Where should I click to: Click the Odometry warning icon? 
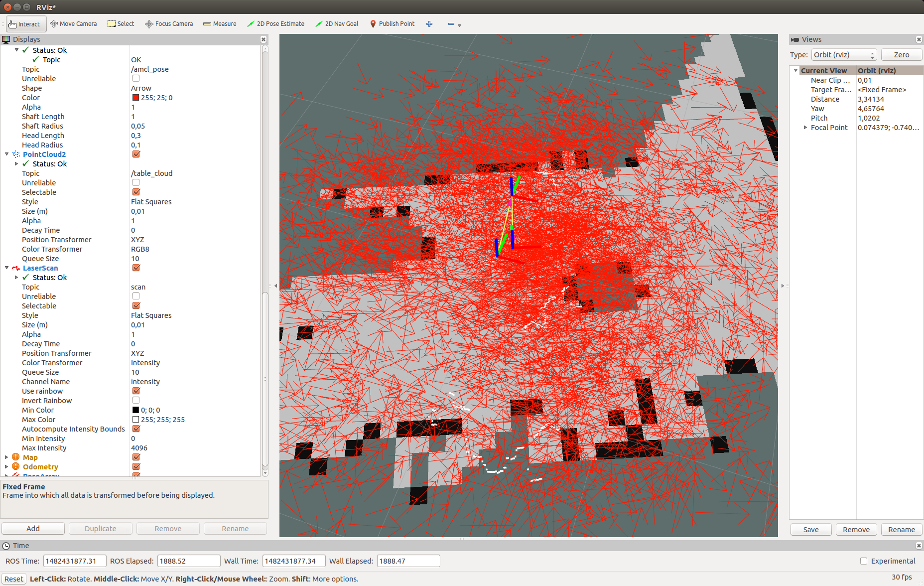click(16, 467)
